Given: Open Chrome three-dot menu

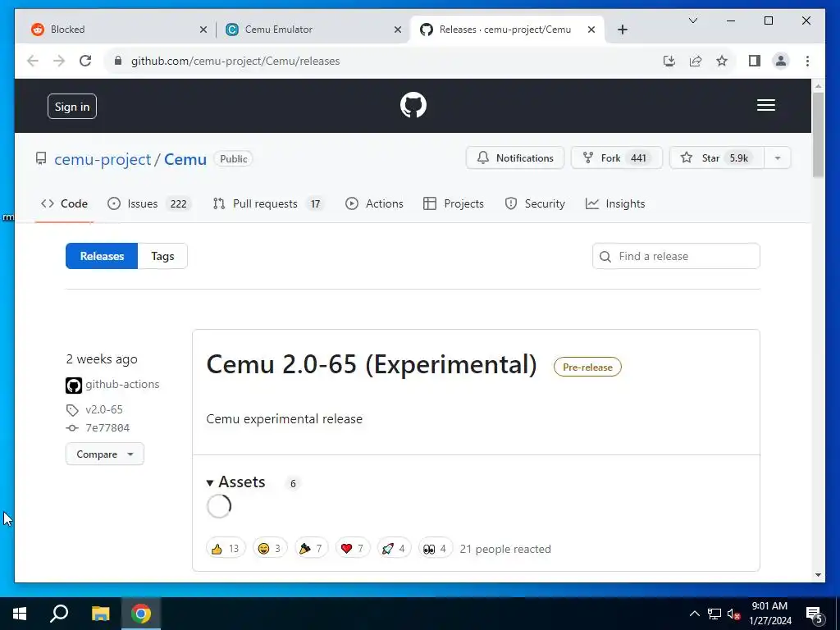Looking at the screenshot, I should point(807,61).
